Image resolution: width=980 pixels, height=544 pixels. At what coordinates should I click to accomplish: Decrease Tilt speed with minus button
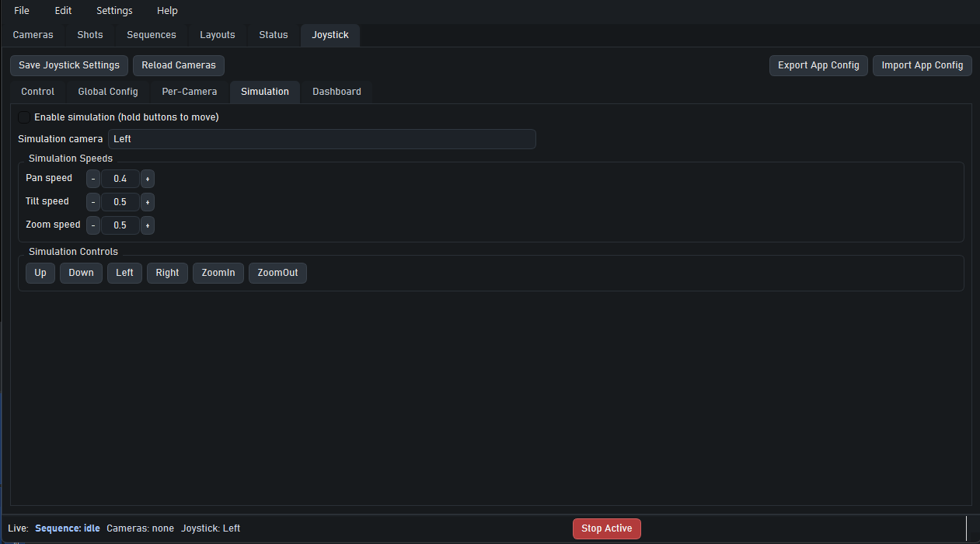pos(93,202)
